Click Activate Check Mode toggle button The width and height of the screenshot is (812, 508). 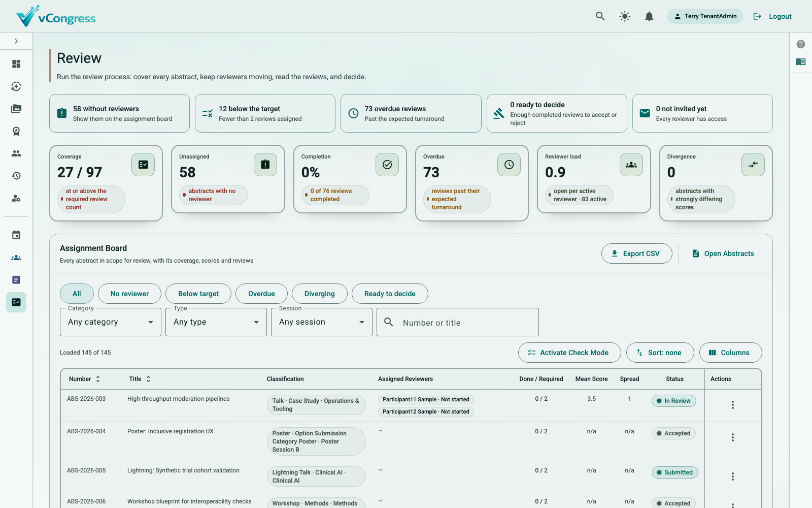[569, 353]
